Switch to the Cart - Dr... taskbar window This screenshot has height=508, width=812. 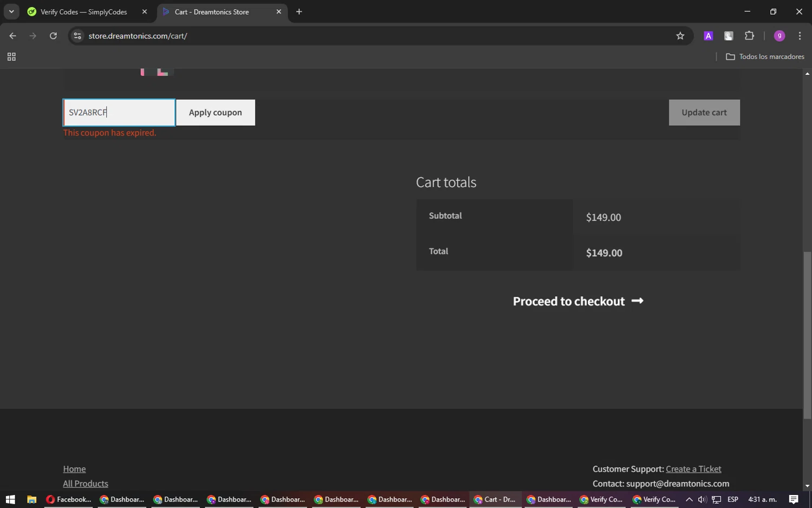pyautogui.click(x=495, y=499)
